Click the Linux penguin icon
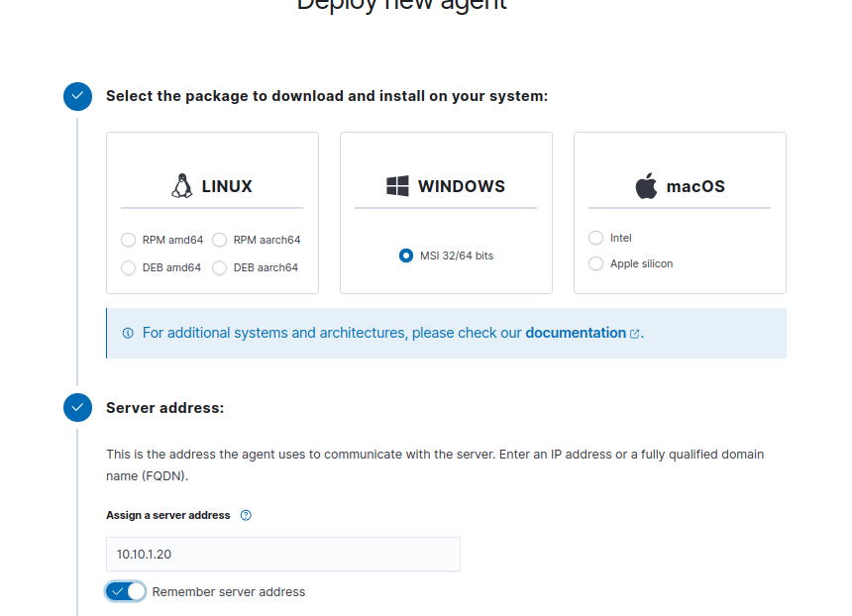 (181, 186)
